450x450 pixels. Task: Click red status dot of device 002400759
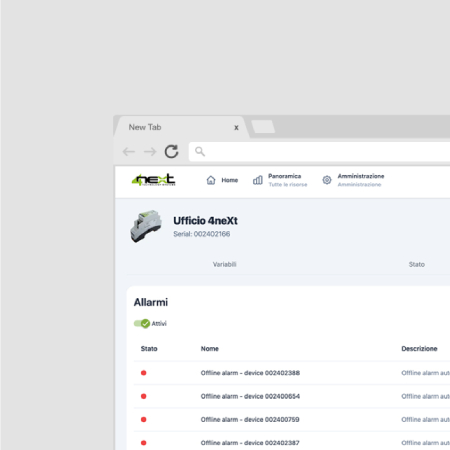144,419
